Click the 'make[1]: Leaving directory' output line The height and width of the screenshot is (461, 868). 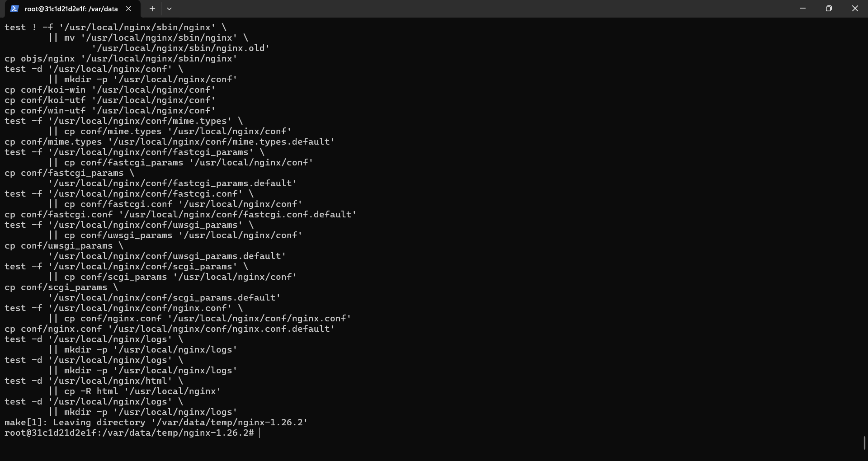(156, 423)
